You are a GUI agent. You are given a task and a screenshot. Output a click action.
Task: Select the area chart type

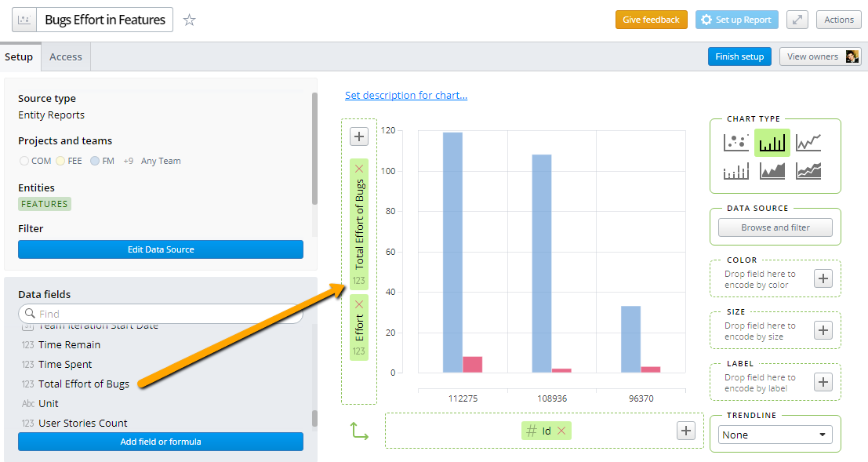click(x=771, y=170)
